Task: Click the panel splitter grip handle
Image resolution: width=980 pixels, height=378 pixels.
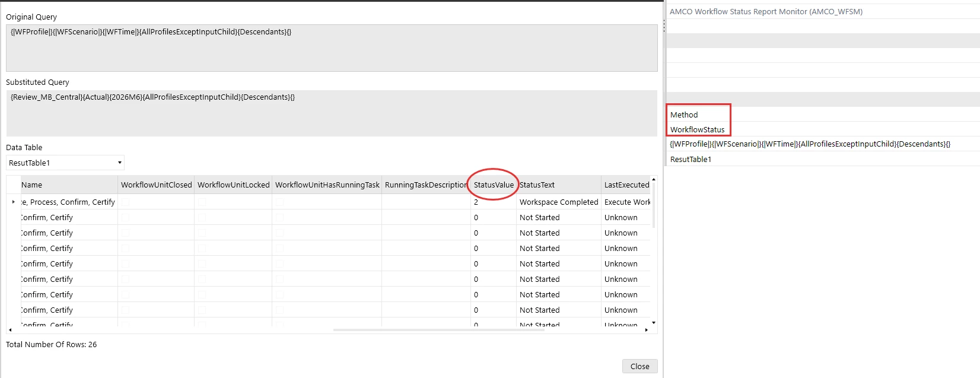Action: click(664, 25)
